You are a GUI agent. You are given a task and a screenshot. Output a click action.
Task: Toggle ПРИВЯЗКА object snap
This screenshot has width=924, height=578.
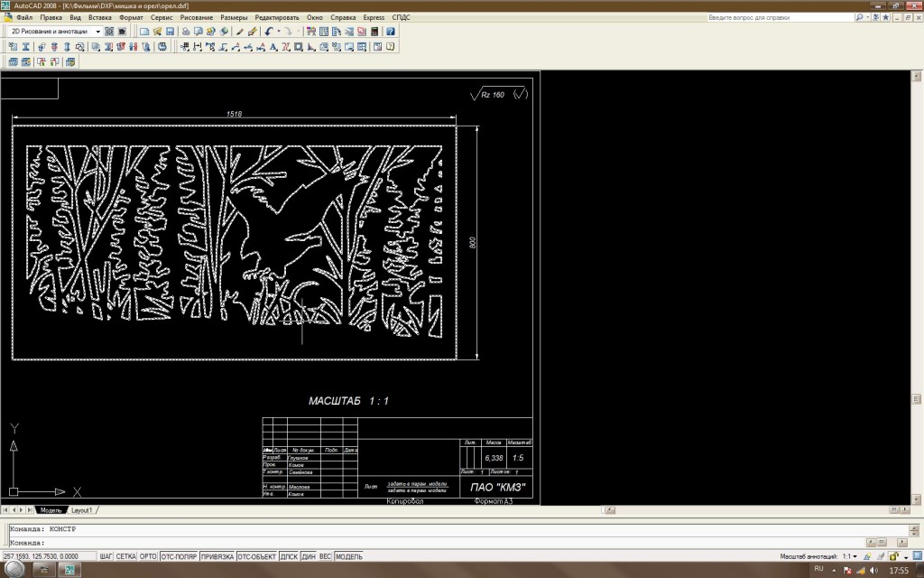coord(217,556)
